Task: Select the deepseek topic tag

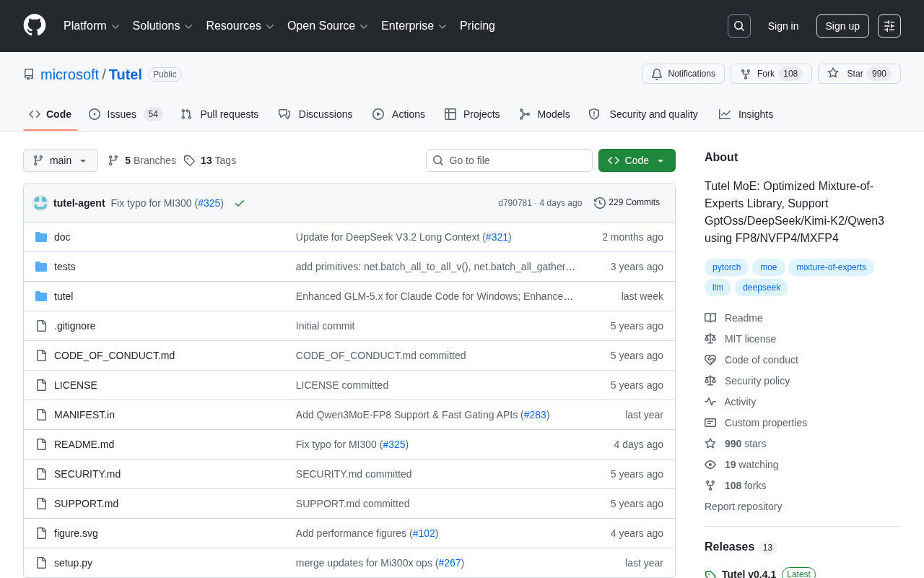Action: (x=762, y=288)
